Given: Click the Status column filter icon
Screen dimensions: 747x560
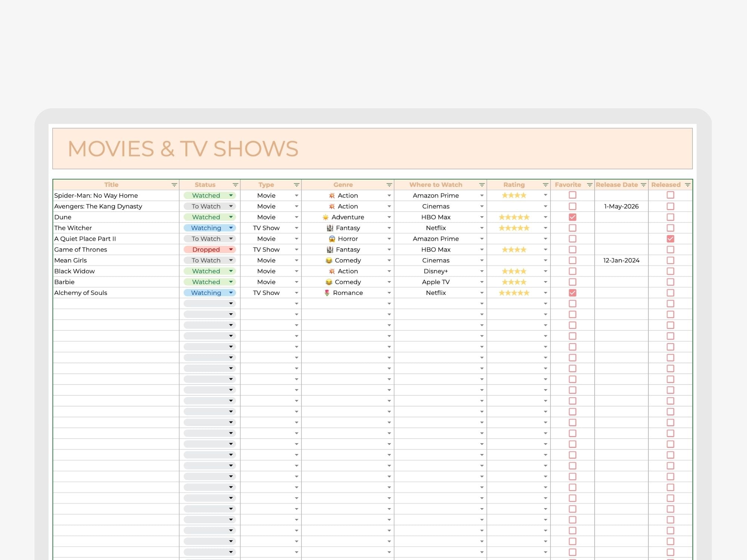Looking at the screenshot, I should pyautogui.click(x=235, y=185).
